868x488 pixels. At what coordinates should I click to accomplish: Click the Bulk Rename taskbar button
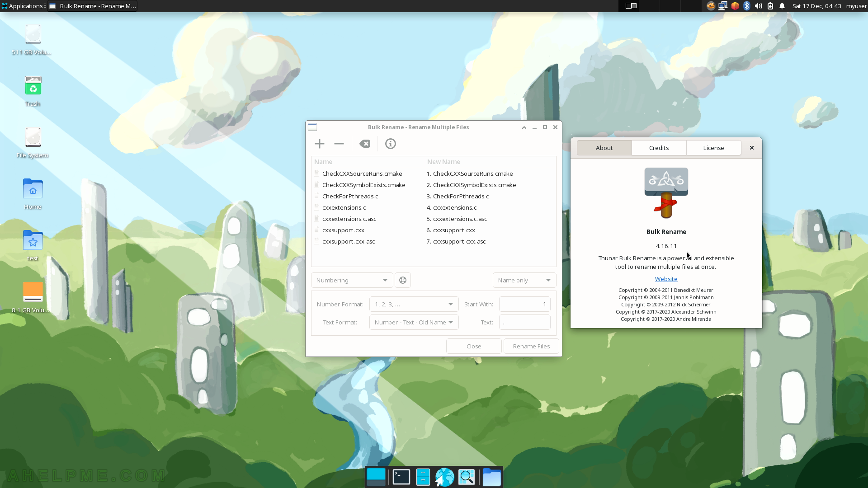pyautogui.click(x=92, y=6)
